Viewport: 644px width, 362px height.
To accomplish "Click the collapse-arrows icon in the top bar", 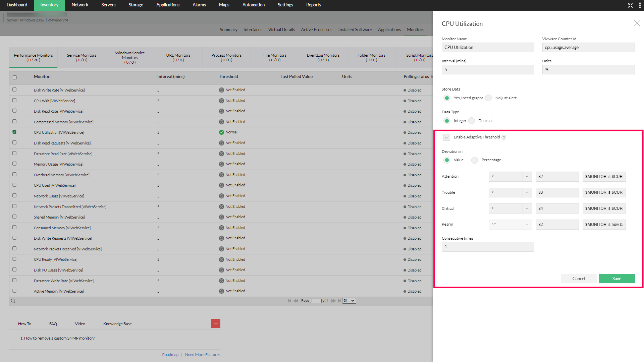I will 630,5.
